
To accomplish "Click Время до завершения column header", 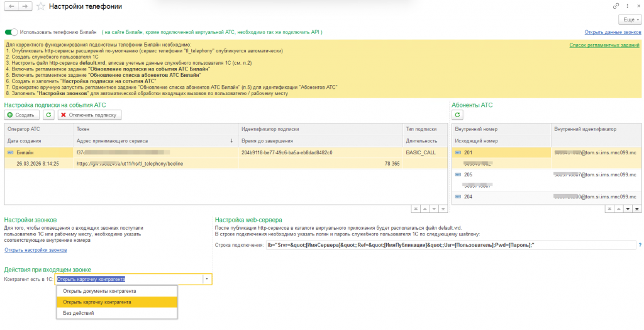I will (320, 141).
